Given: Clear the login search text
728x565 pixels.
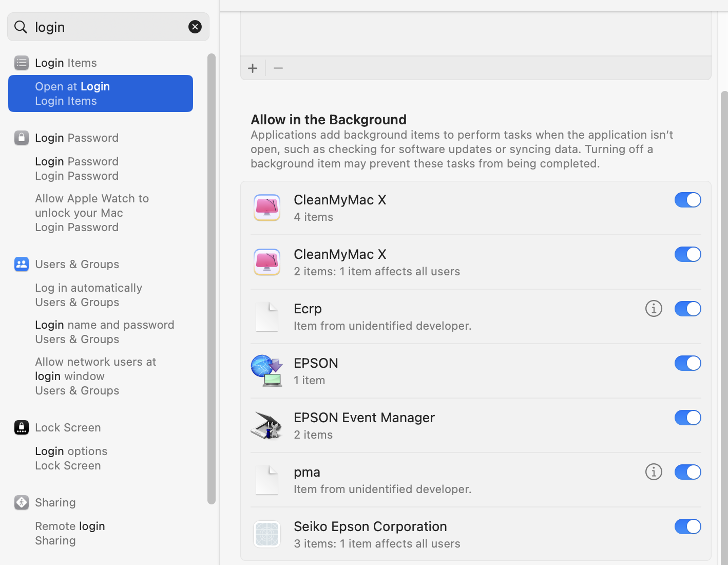Looking at the screenshot, I should coord(195,27).
